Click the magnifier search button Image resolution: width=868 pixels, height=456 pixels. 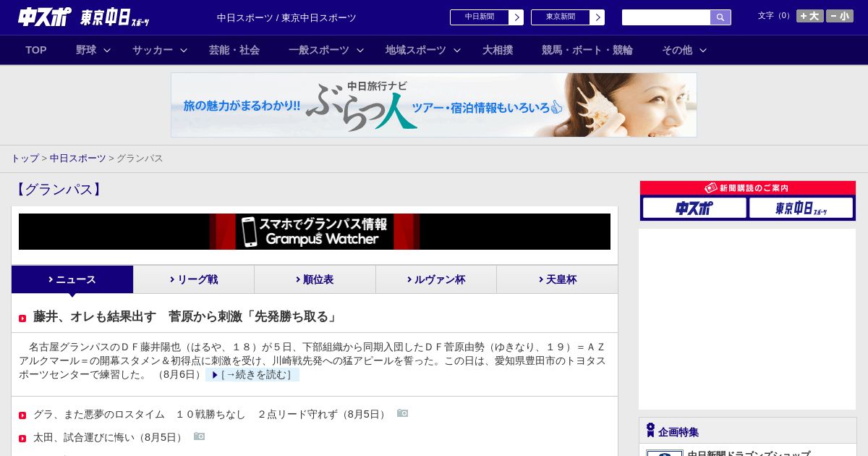pos(720,17)
